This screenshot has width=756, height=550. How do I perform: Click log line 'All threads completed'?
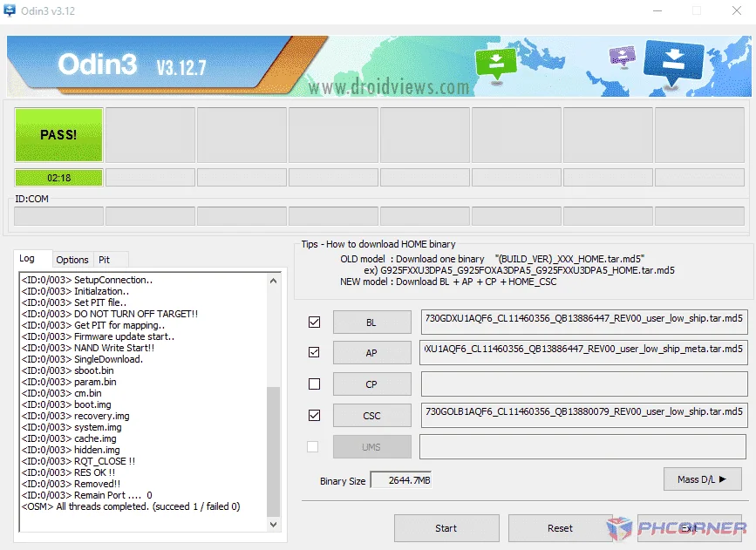pos(131,506)
